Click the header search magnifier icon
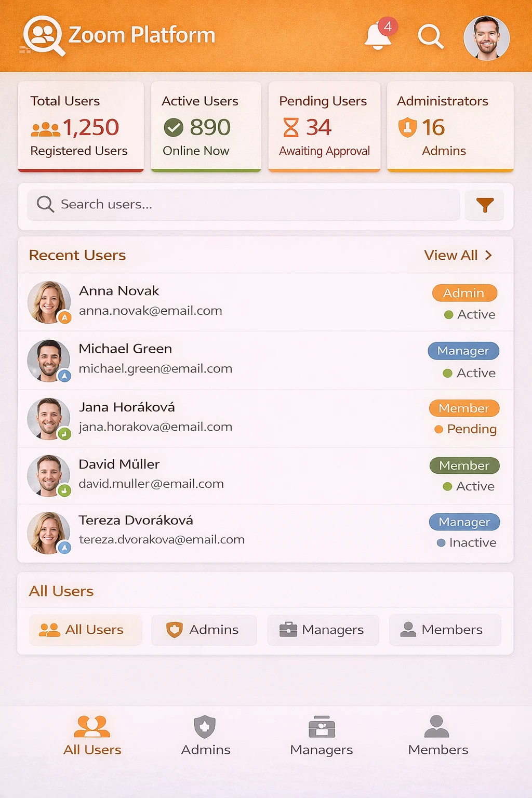 click(431, 36)
